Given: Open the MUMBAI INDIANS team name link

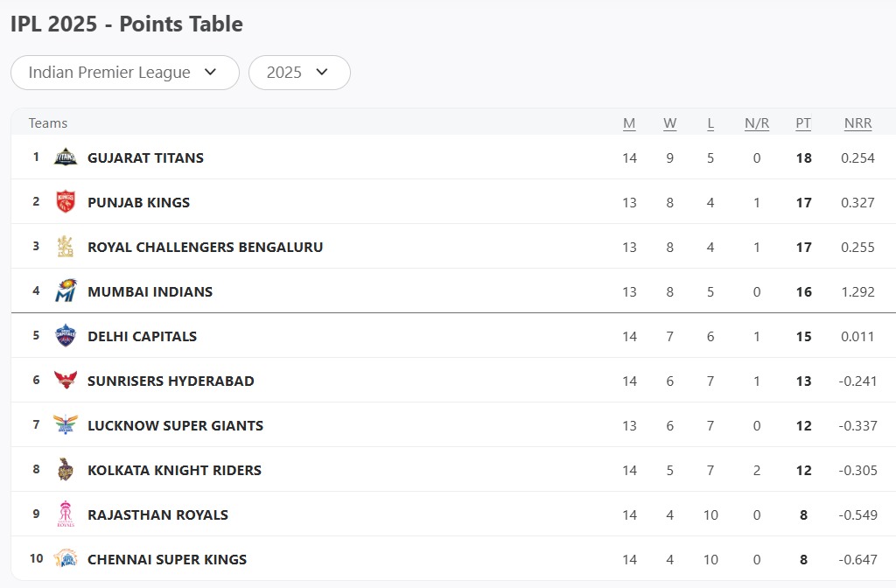Looking at the screenshot, I should click(x=150, y=291).
